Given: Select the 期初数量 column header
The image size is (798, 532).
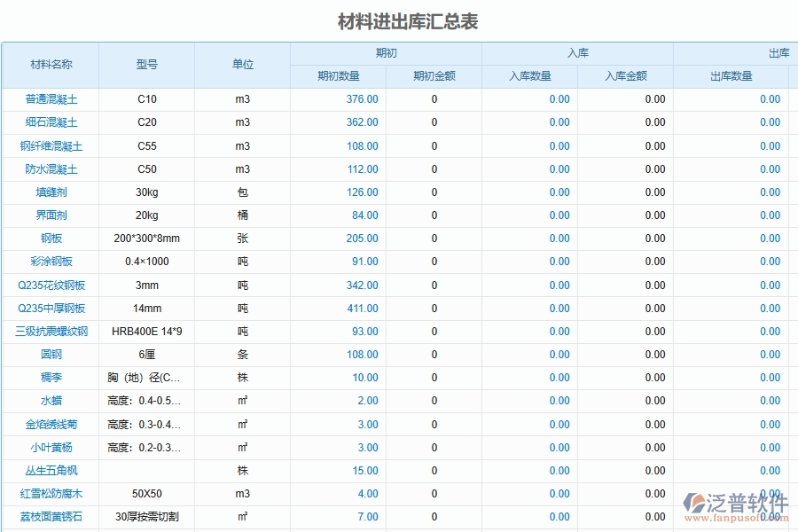Looking at the screenshot, I should point(338,76).
